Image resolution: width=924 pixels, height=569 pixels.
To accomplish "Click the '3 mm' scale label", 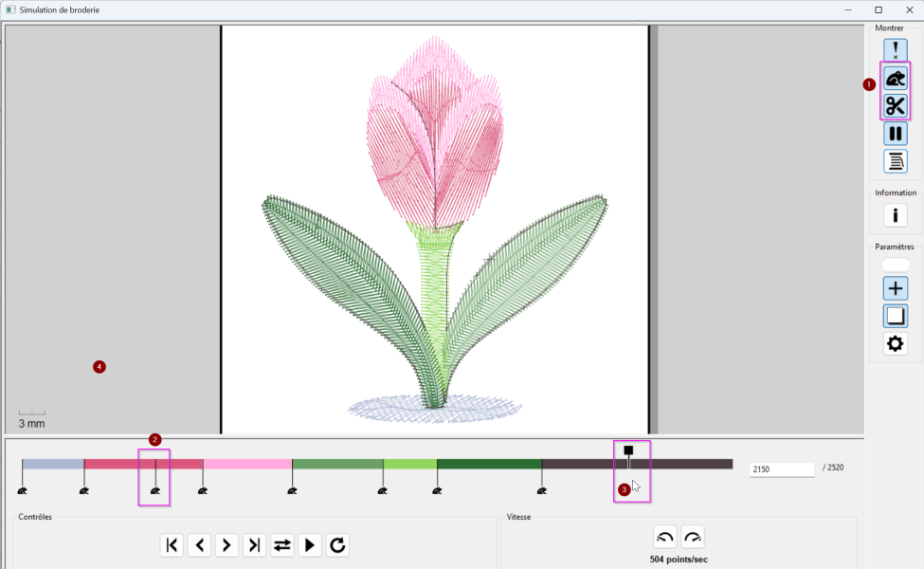I will click(32, 423).
